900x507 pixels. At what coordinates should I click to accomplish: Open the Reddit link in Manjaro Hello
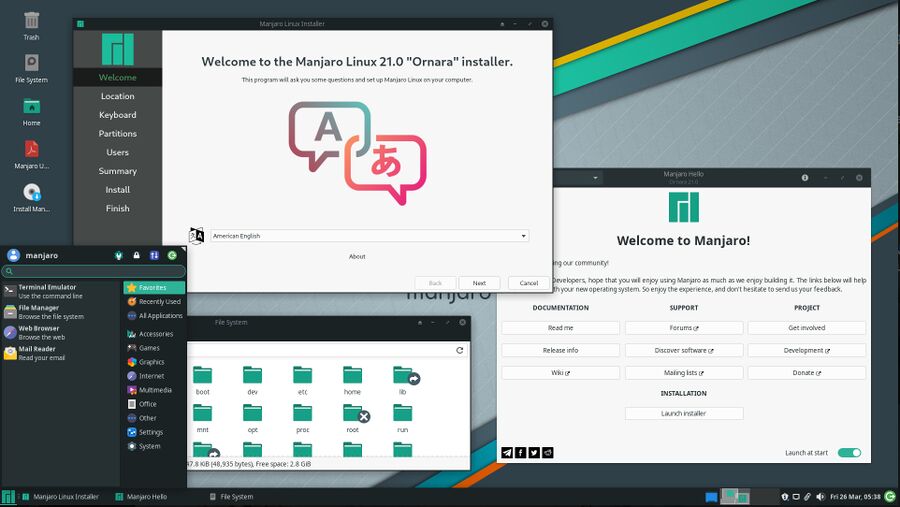coord(548,452)
